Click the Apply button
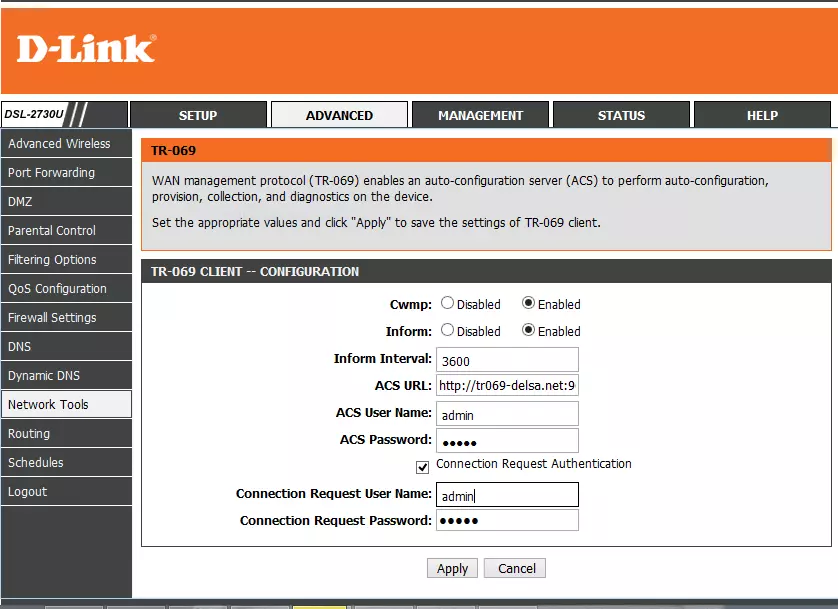 coord(452,568)
